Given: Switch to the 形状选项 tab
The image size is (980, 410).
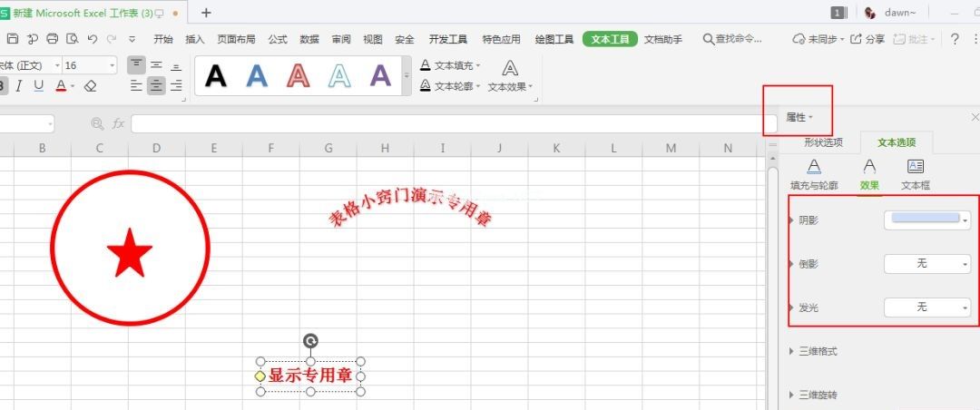Looking at the screenshot, I should [823, 142].
